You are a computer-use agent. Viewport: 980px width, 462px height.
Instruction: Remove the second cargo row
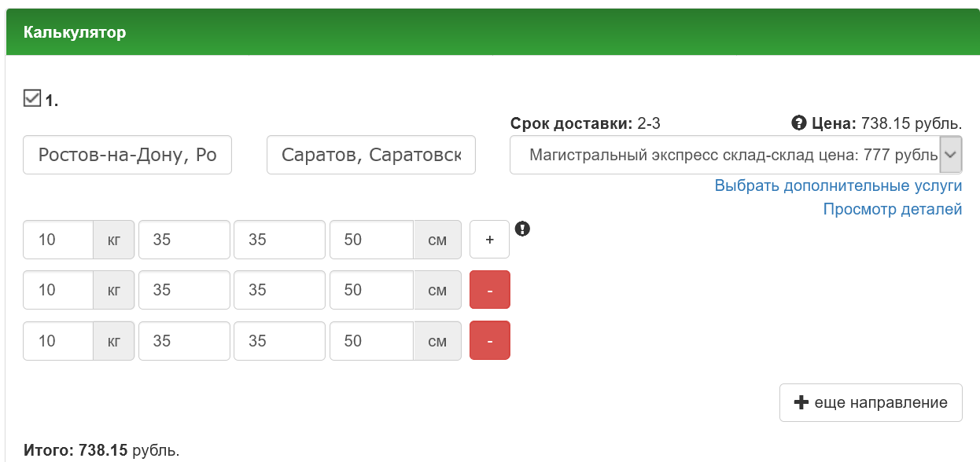489,290
